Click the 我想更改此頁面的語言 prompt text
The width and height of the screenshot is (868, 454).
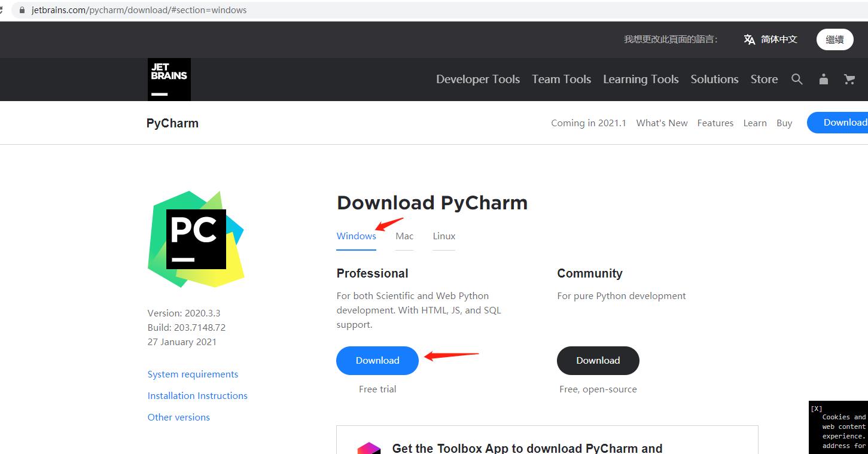pos(671,39)
